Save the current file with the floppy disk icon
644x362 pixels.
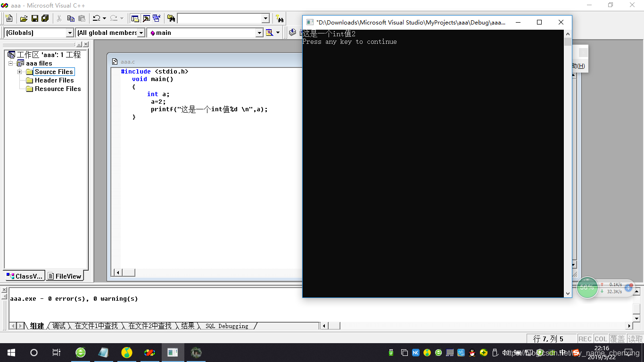[x=34, y=18]
